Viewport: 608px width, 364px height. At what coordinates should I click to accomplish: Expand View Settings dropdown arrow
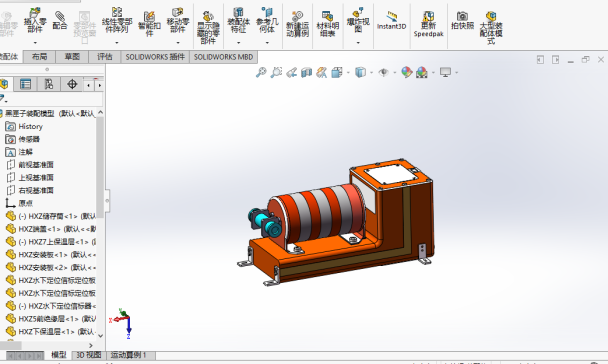(457, 72)
